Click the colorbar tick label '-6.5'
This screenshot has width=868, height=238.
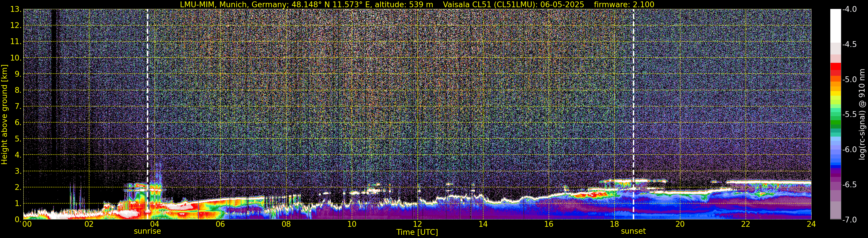(850, 184)
